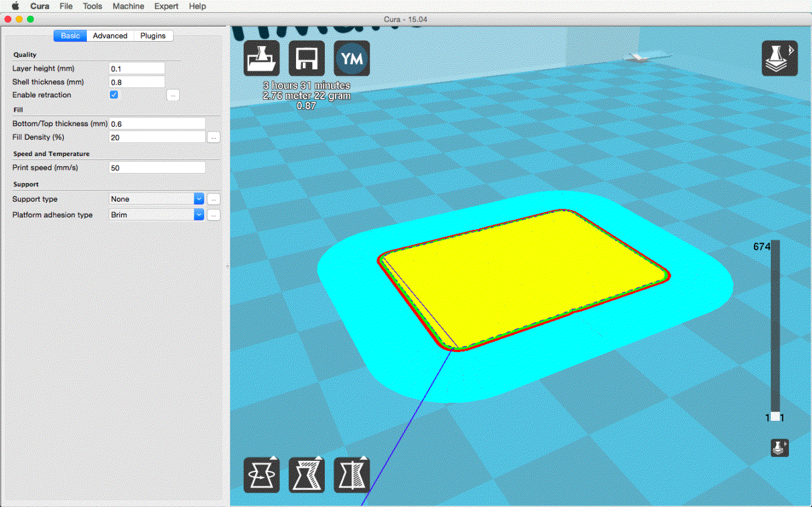Screen dimensions: 812x507
Task: Click the Save toolpath floppy icon
Action: coord(306,59)
